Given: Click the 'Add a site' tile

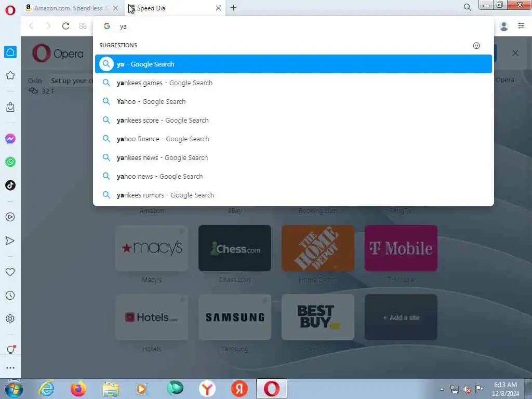Looking at the screenshot, I should coord(401,317).
